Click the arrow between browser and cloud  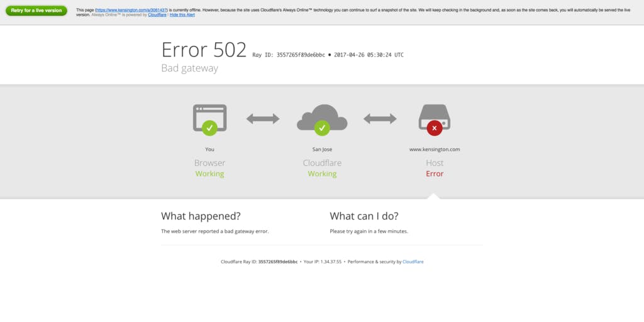tap(263, 119)
